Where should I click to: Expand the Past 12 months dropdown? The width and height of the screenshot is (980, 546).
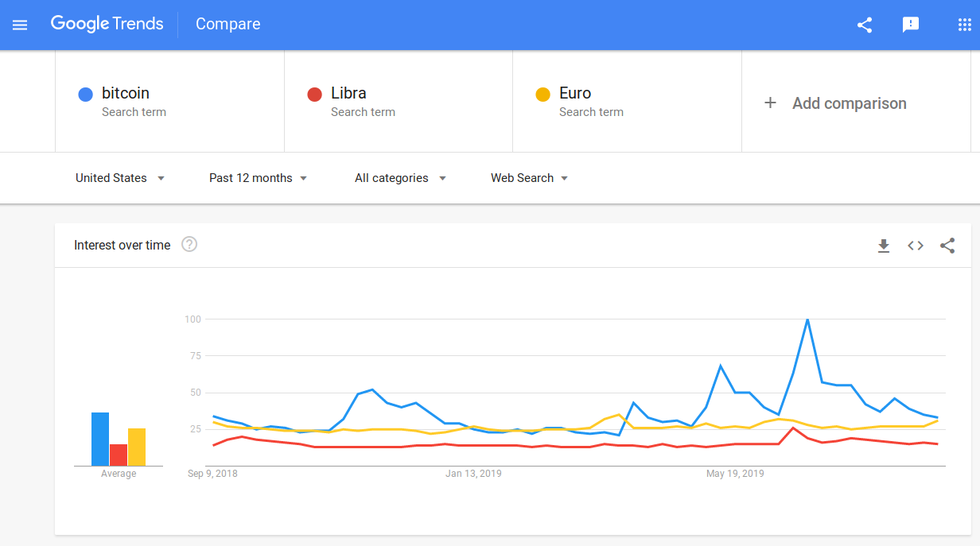click(x=258, y=178)
